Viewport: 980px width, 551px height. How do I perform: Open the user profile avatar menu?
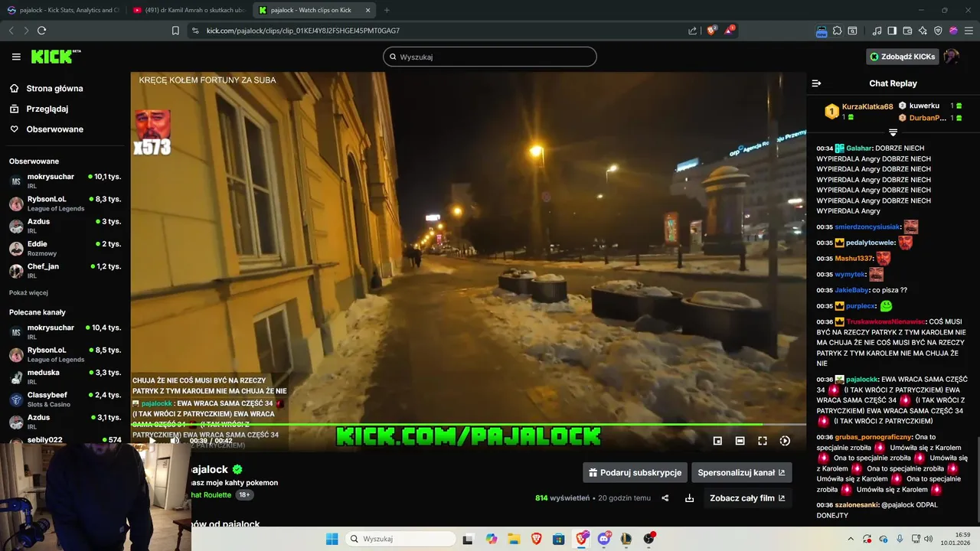[x=952, y=57]
